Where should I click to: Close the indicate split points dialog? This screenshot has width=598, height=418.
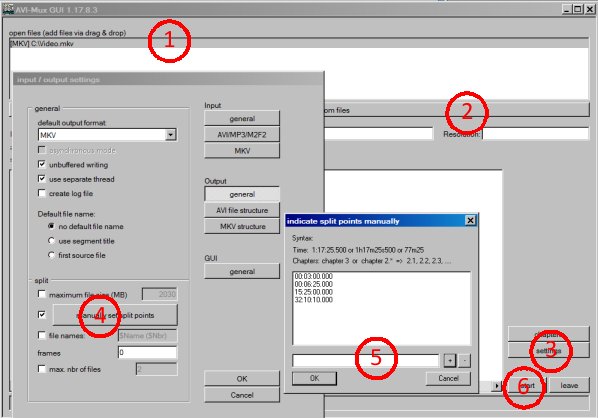tap(471, 220)
